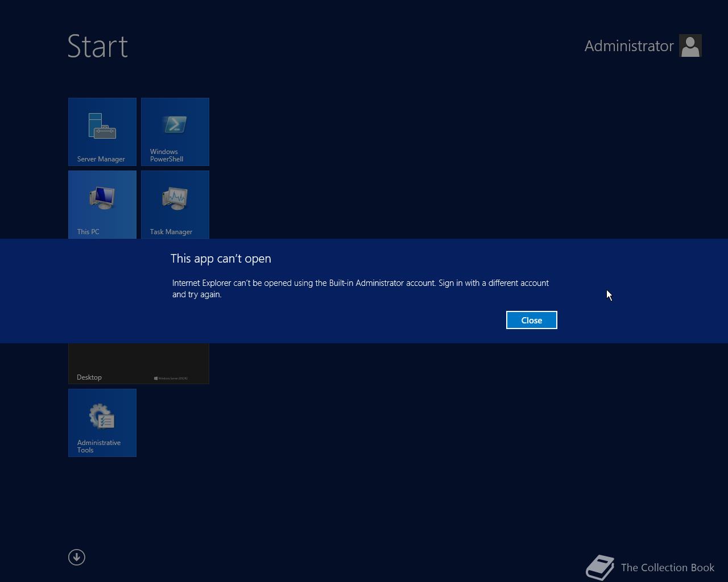Viewport: 728px width, 582px height.
Task: Click the Internet Explorer error message text
Action: (x=361, y=288)
